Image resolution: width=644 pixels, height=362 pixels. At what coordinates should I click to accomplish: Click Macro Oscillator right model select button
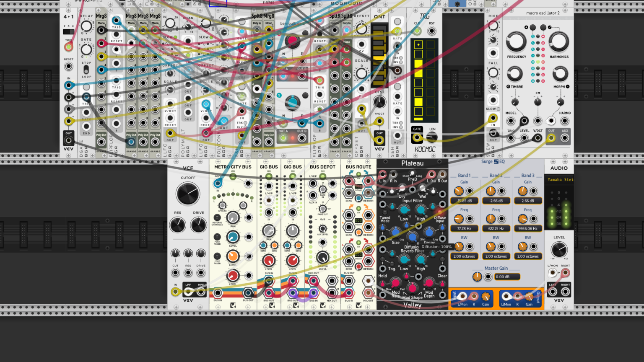[543, 27]
